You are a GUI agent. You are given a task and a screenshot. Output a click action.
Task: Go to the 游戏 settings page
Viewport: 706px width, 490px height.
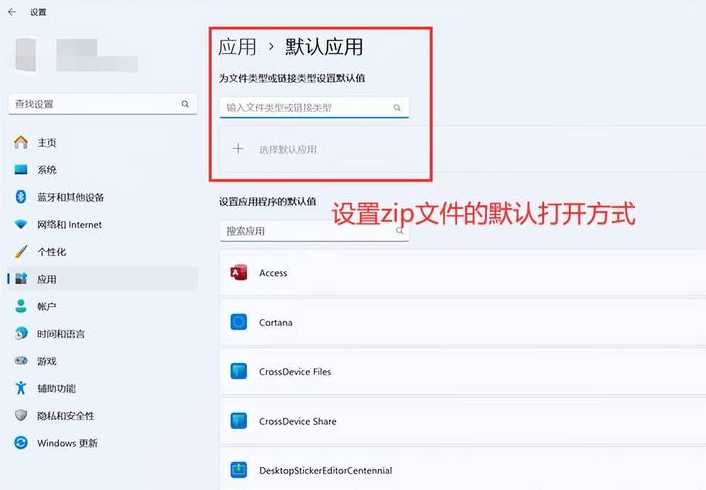tap(103, 361)
